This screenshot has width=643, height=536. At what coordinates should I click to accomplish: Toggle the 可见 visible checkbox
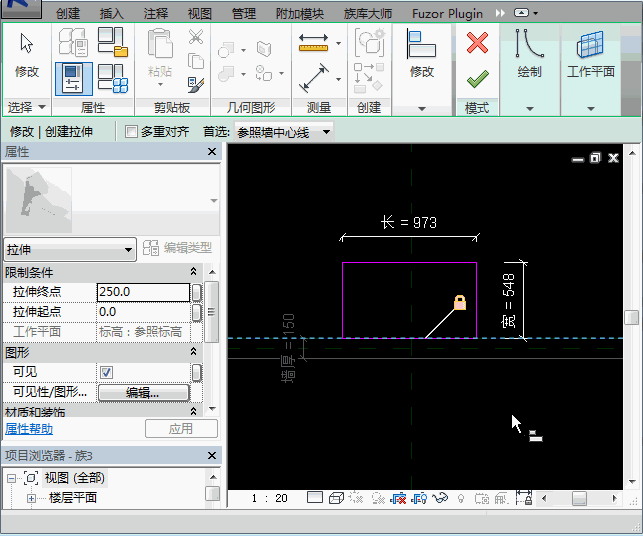pos(106,372)
